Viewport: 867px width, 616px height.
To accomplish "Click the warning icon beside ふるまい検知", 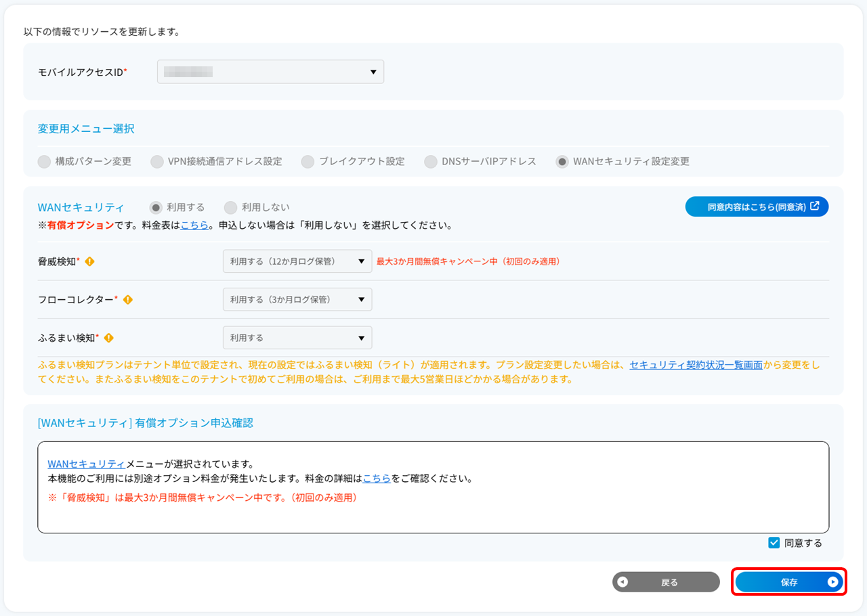I will point(108,337).
